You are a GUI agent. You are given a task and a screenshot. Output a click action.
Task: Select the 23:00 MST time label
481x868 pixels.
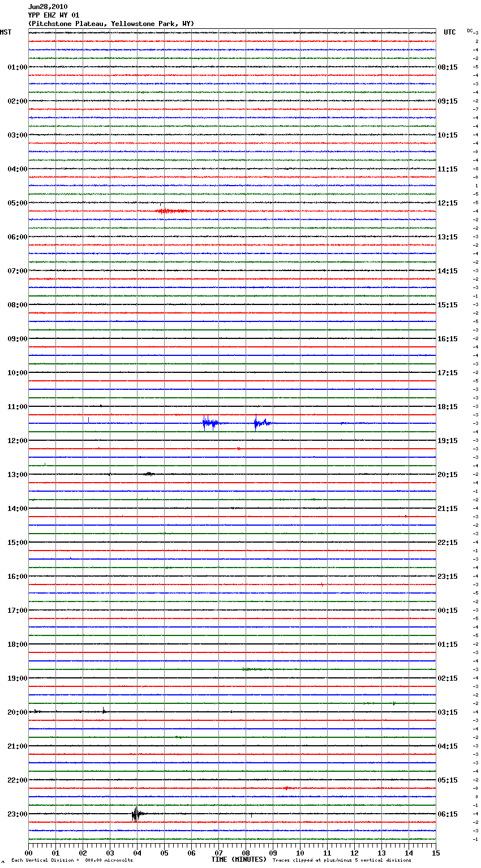[x=18, y=814]
